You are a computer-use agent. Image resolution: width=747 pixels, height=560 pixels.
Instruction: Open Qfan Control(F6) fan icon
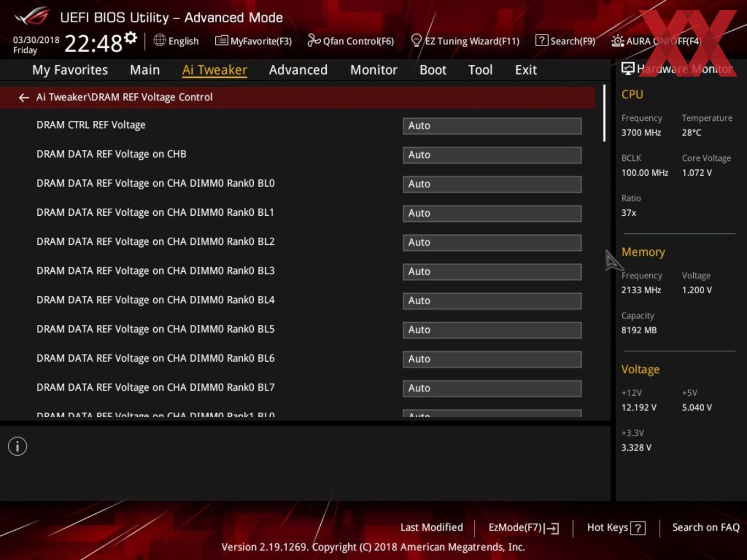coord(314,40)
